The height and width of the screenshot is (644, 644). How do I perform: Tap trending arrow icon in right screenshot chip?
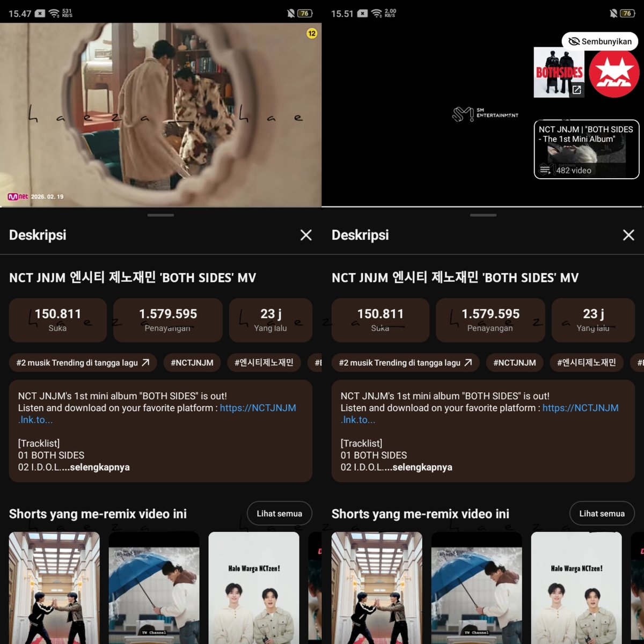point(468,363)
